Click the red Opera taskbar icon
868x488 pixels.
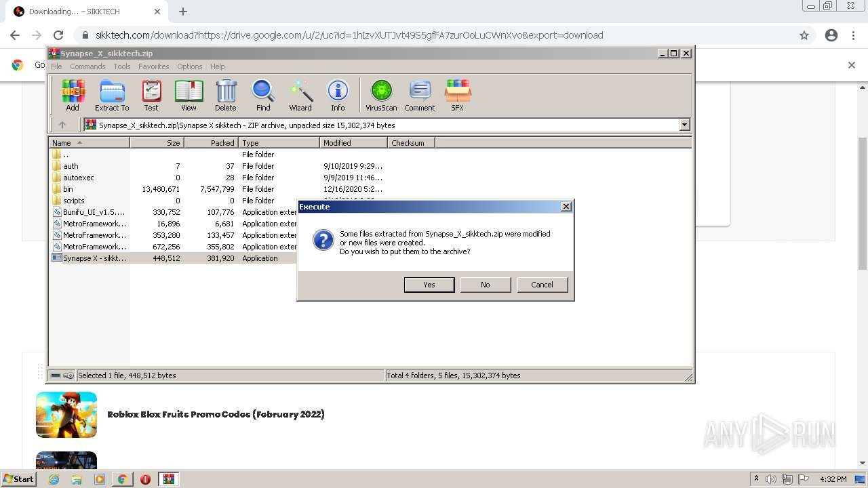(x=145, y=479)
